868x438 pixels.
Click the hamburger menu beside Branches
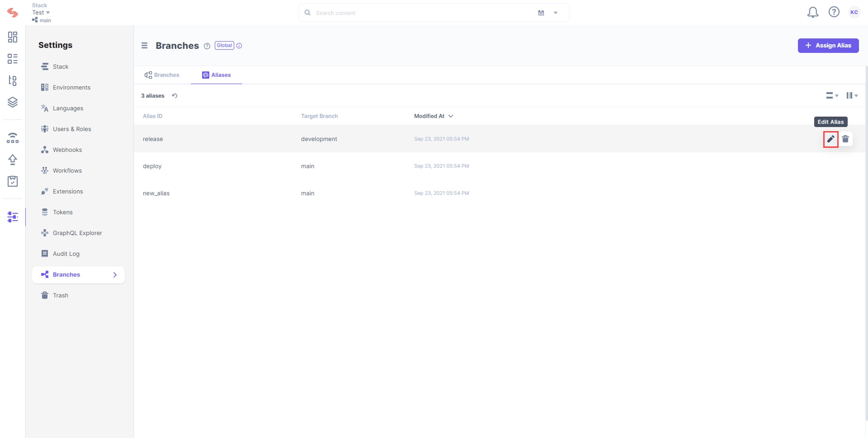[x=144, y=45]
